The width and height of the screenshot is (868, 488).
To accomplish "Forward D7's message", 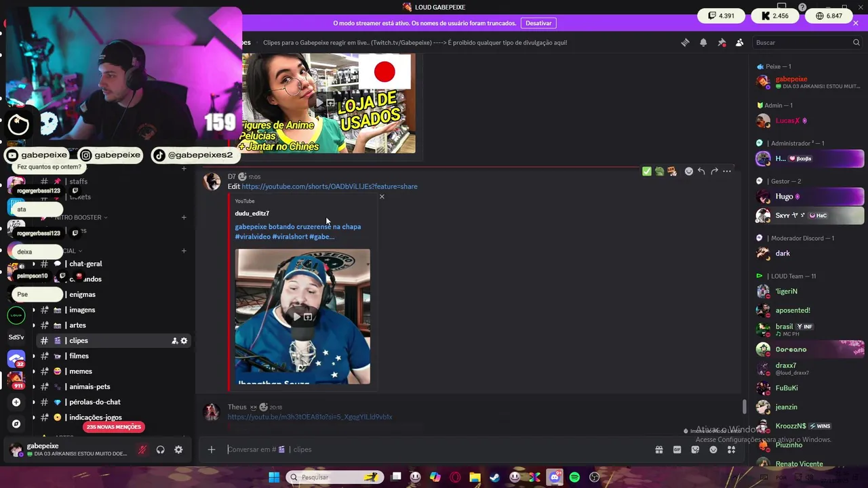I will [x=714, y=171].
